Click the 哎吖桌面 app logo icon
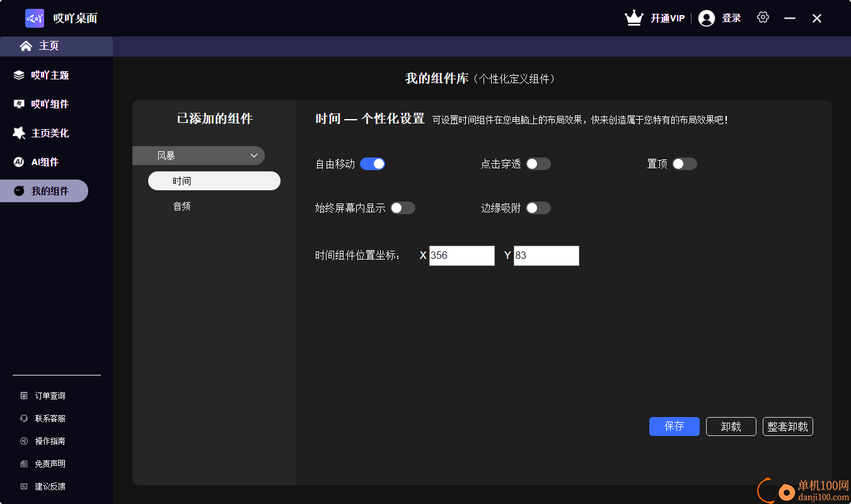Screen dimensions: 851x504 [35, 18]
